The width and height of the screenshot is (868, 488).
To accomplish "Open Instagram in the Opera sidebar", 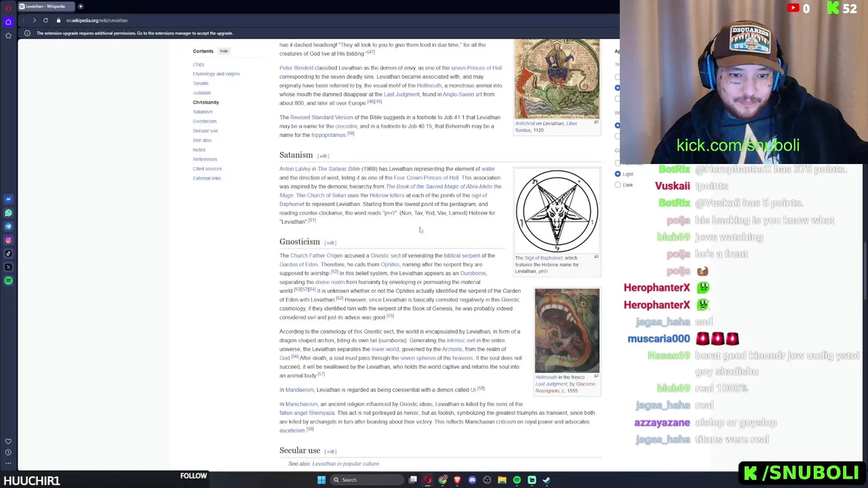I will click(8, 240).
